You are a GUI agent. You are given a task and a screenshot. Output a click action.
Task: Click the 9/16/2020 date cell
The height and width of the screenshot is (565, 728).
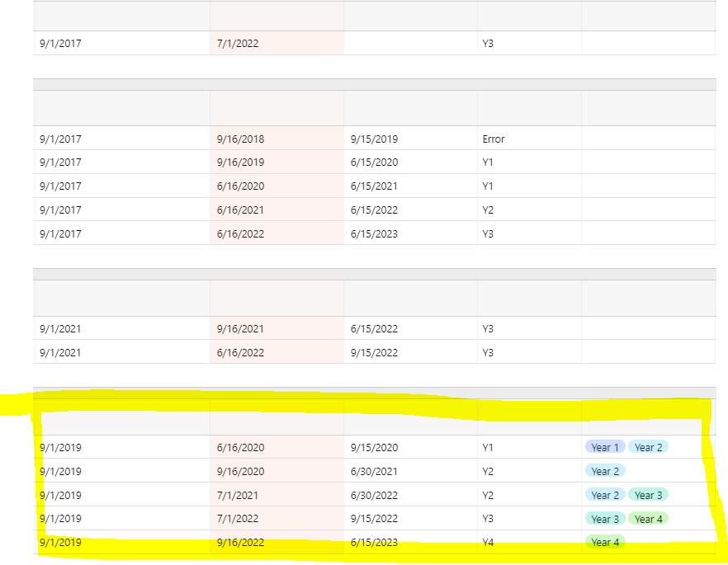(x=277, y=471)
